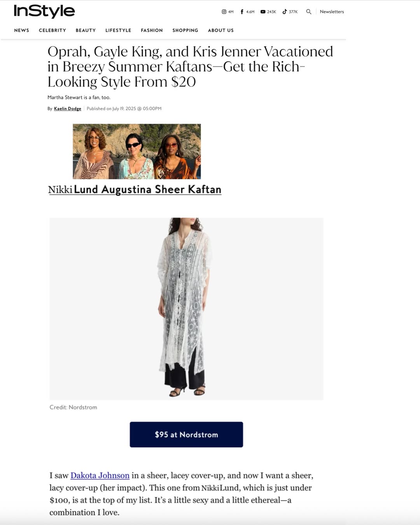Open the InStyle Instagram page icon
The image size is (420, 525).
(x=224, y=12)
